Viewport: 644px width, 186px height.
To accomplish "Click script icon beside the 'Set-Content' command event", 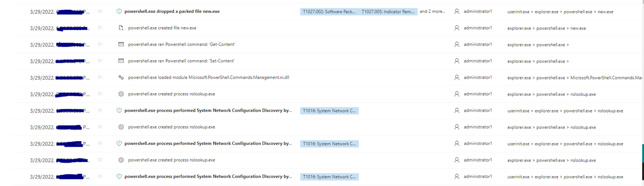I will click(121, 61).
